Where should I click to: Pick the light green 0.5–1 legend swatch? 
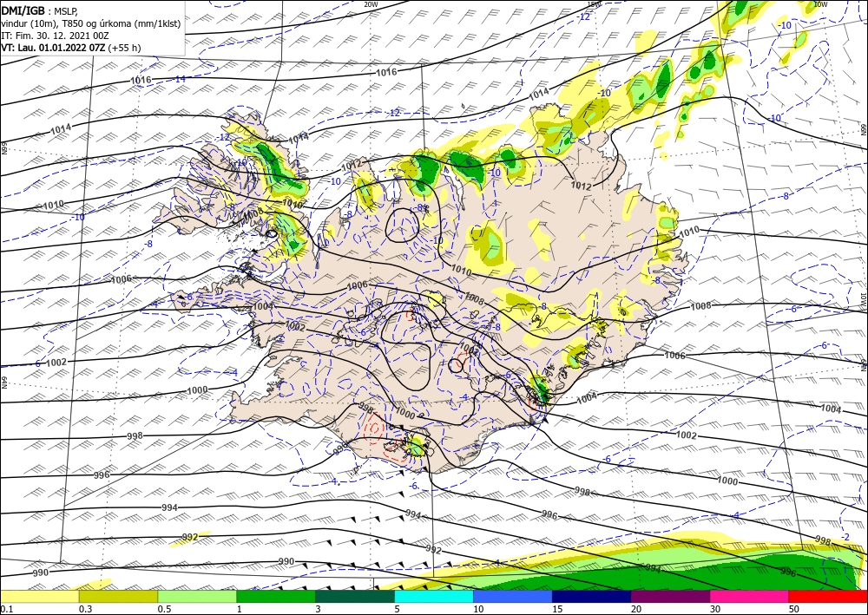(197, 597)
